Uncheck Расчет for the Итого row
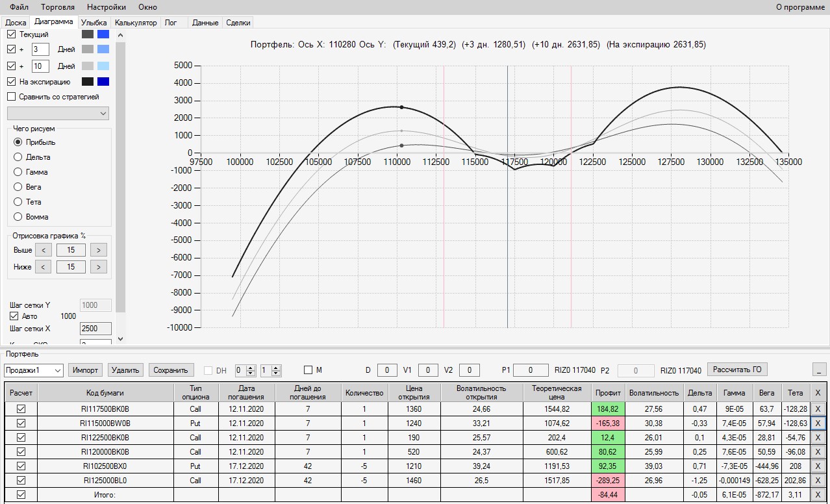The image size is (830, 504). pyautogui.click(x=21, y=495)
